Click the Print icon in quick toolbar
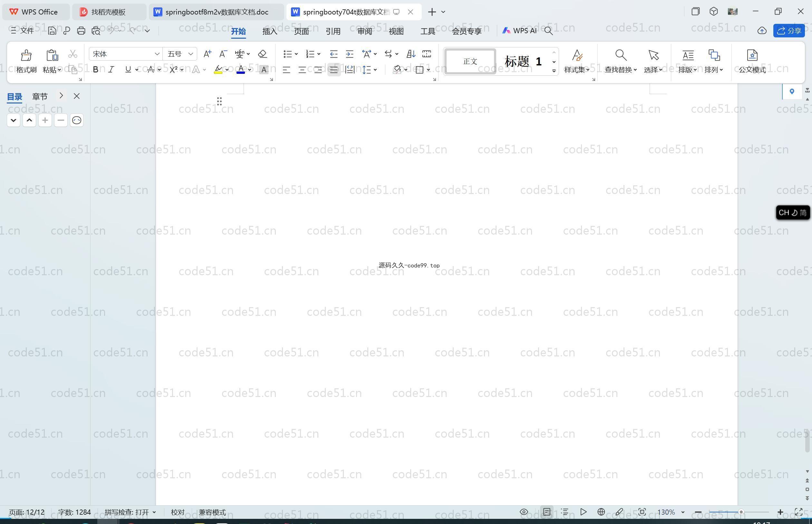Viewport: 812px width, 524px height. [x=81, y=31]
